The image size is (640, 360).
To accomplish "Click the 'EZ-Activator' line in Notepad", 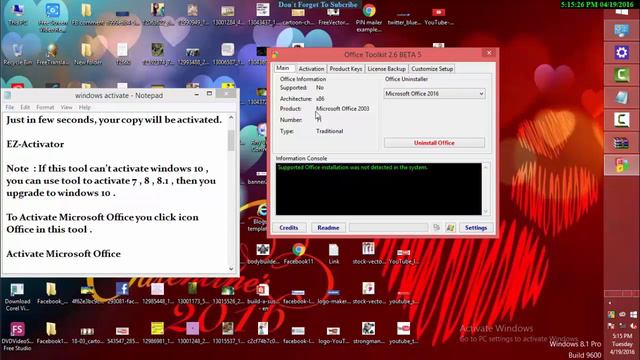I will pos(35,144).
